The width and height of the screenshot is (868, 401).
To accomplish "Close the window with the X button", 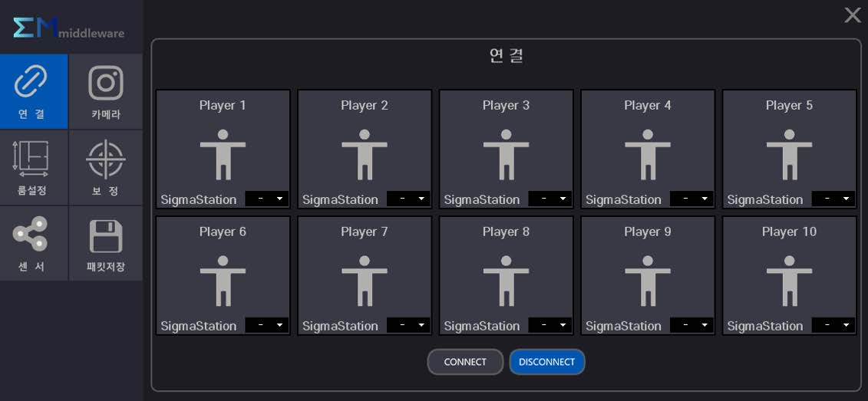I will (x=853, y=15).
